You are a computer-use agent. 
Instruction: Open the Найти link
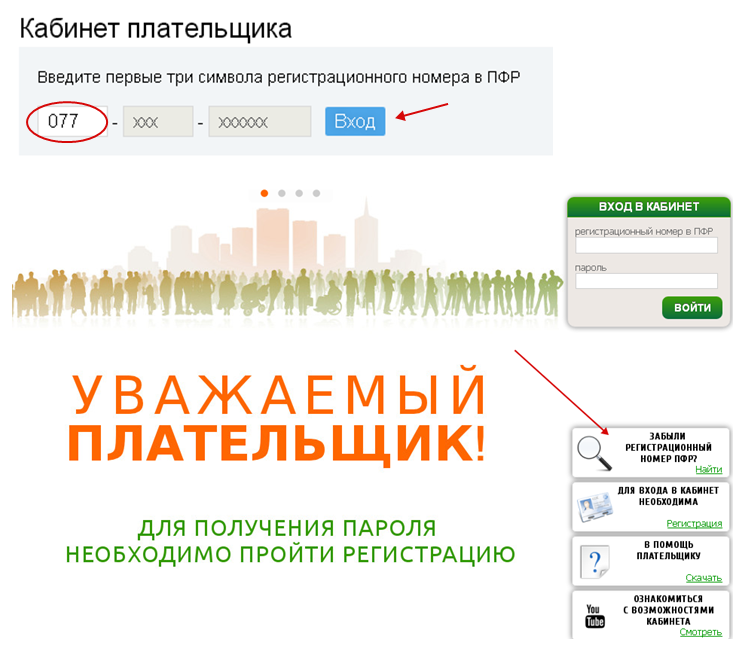(x=708, y=469)
